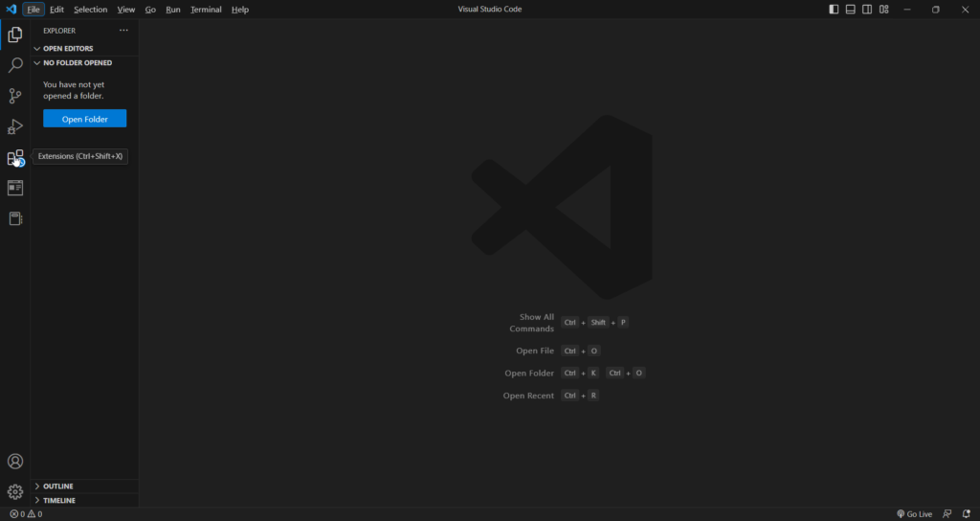Screen dimensions: 980x521
Task: Open the feedback icon in status bar
Action: point(947,514)
